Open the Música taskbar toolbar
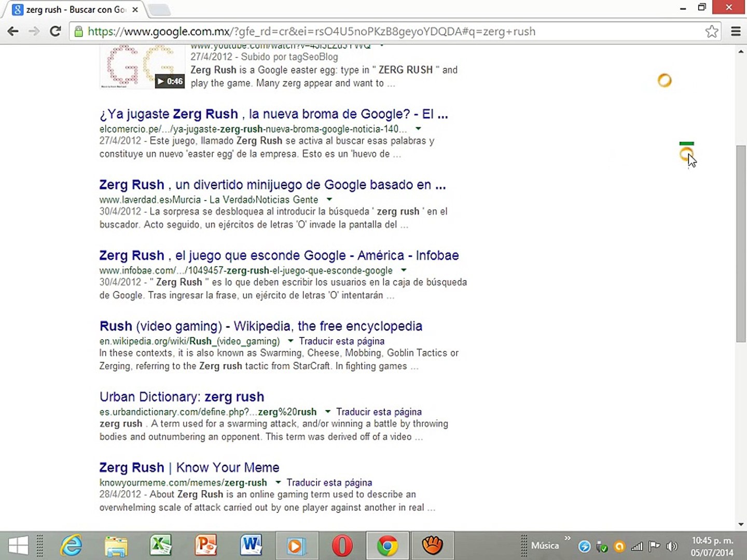This screenshot has width=747, height=560. point(545,545)
